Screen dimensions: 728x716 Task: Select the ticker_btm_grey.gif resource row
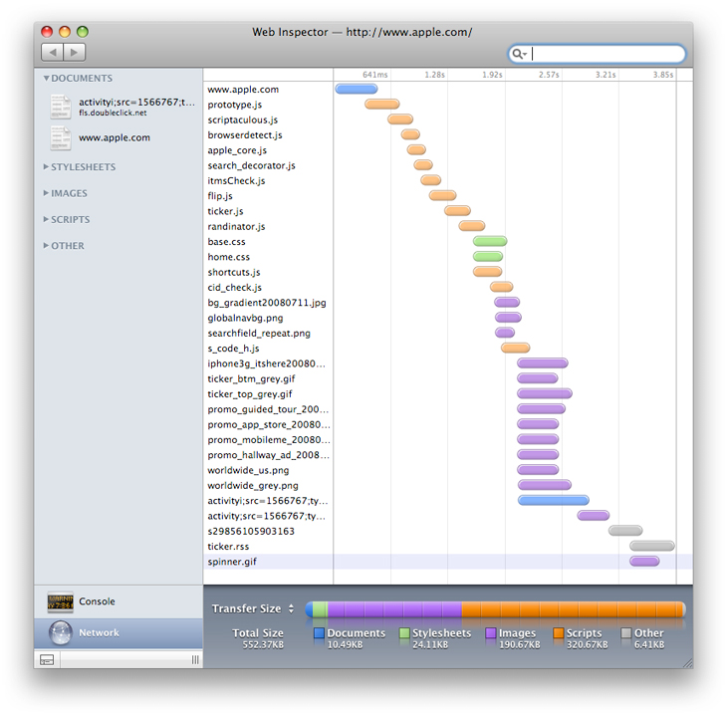[x=448, y=378]
